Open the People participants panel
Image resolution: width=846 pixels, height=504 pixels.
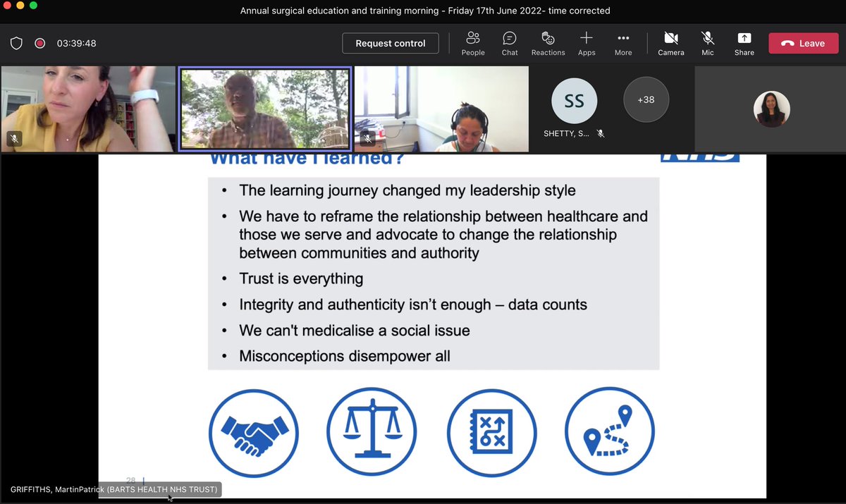[473, 43]
